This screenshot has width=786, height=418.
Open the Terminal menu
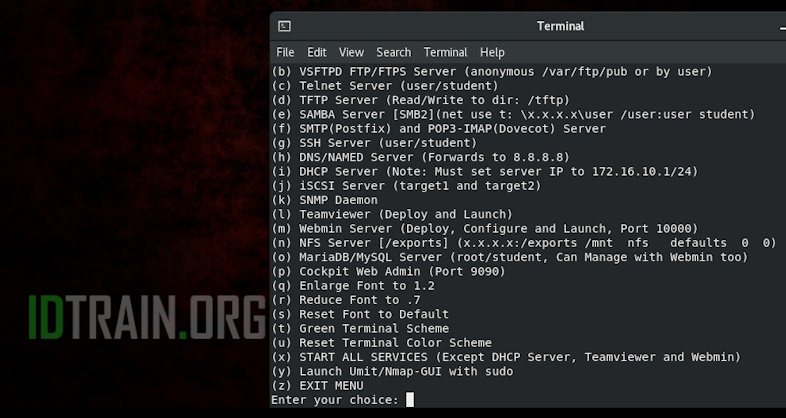coord(445,52)
